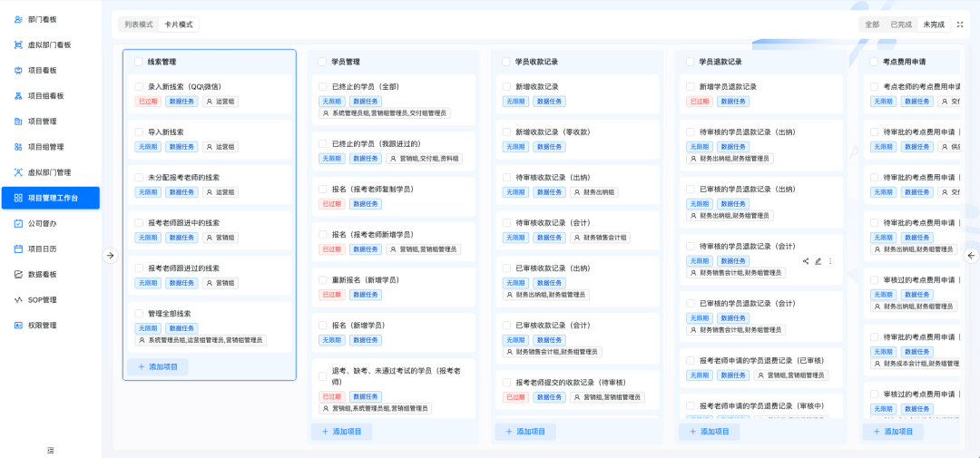Click 运营组 tag on 导入新线索 card
The height and width of the screenshot is (458, 980).
tap(220, 147)
